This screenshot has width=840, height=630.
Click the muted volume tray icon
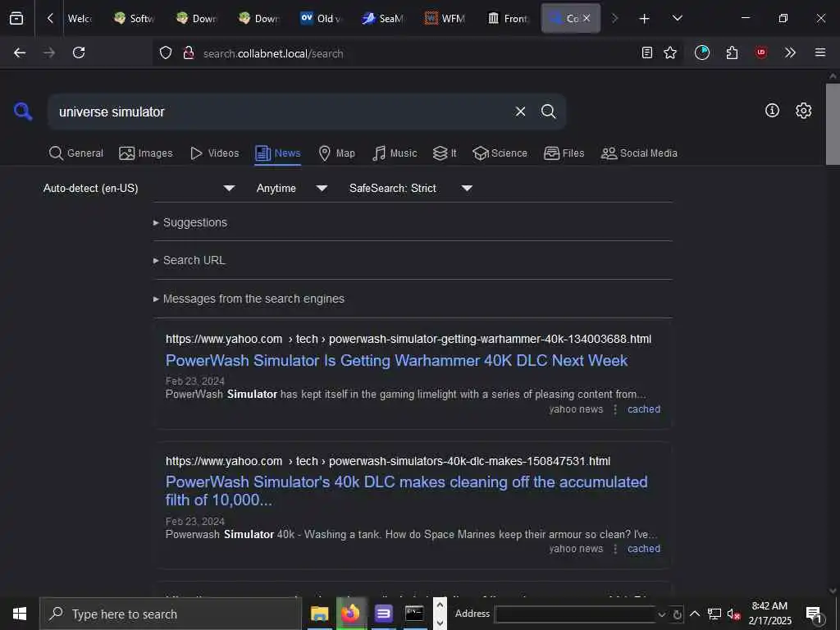pos(733,614)
